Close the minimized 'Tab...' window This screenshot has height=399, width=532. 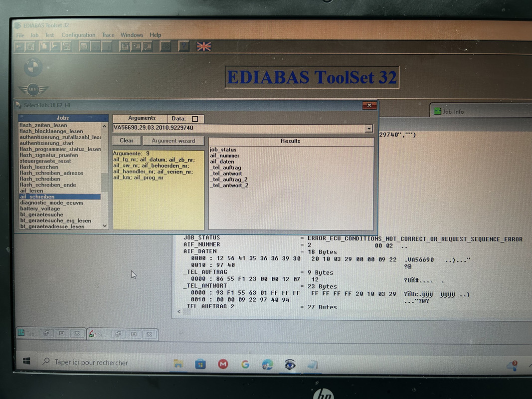click(x=77, y=334)
